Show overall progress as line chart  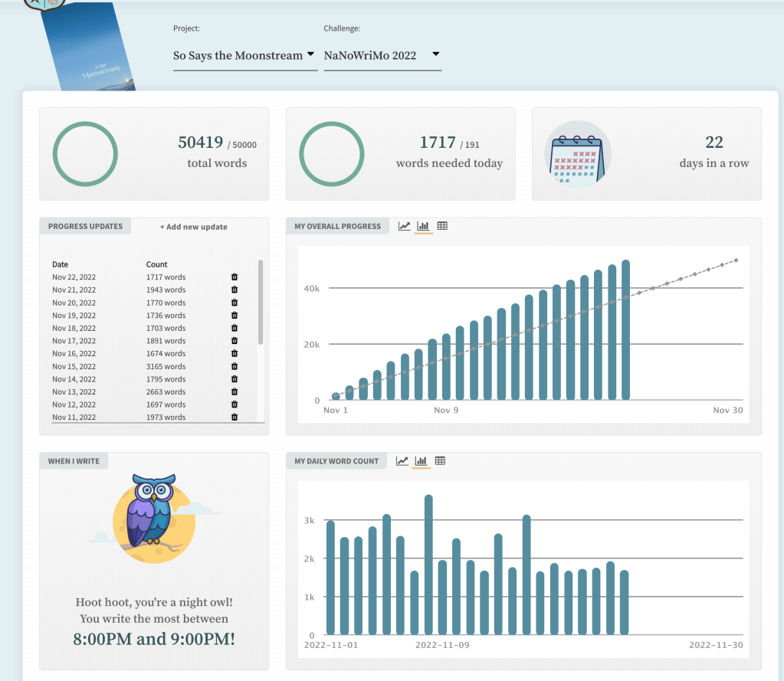[405, 226]
